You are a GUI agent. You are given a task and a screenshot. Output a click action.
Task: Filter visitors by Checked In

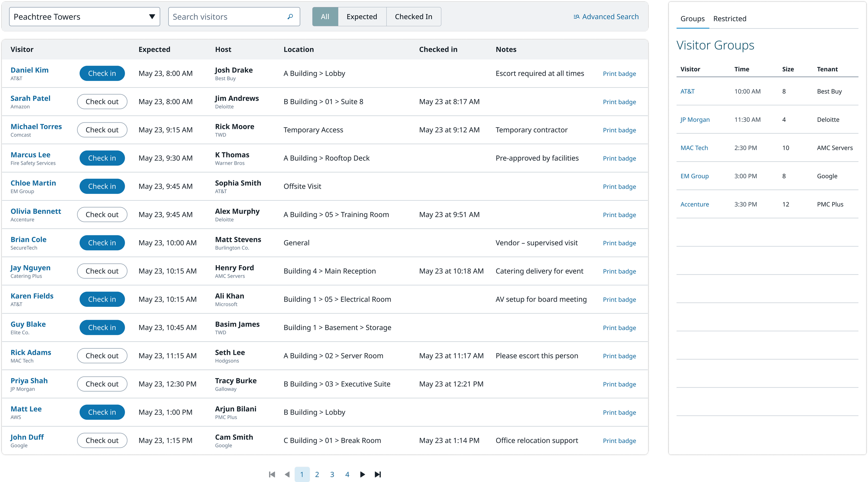pos(413,17)
